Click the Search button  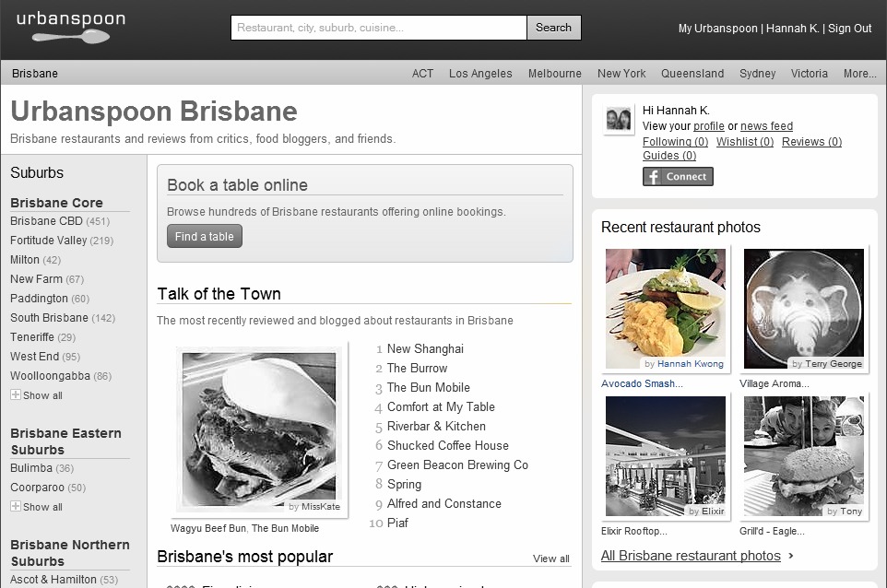553,27
